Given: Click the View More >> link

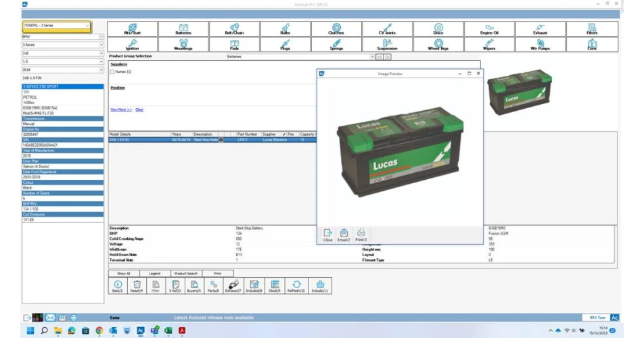Looking at the screenshot, I should pyautogui.click(x=121, y=110).
